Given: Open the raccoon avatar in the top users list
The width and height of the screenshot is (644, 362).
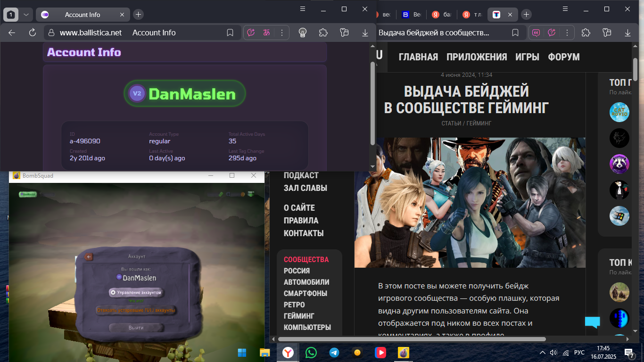Looking at the screenshot, I should tap(619, 164).
